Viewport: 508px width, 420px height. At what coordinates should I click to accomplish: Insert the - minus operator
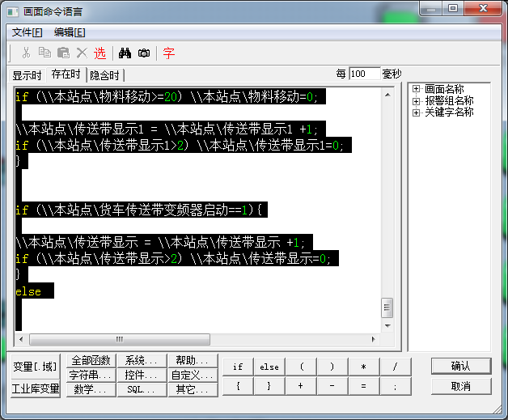coord(332,386)
